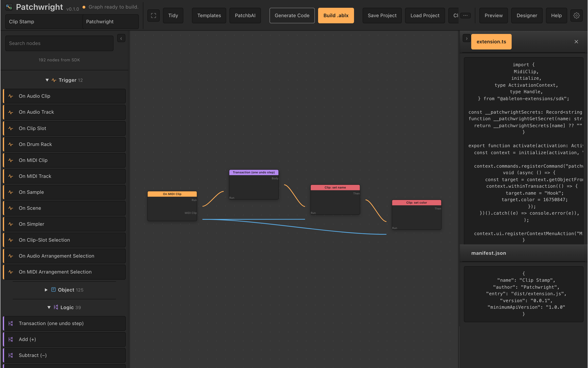Click the Then port on Clip: set name

356,193
